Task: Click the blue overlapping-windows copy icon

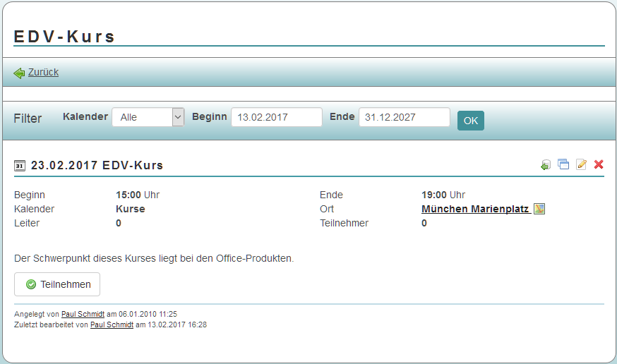Action: pos(563,165)
